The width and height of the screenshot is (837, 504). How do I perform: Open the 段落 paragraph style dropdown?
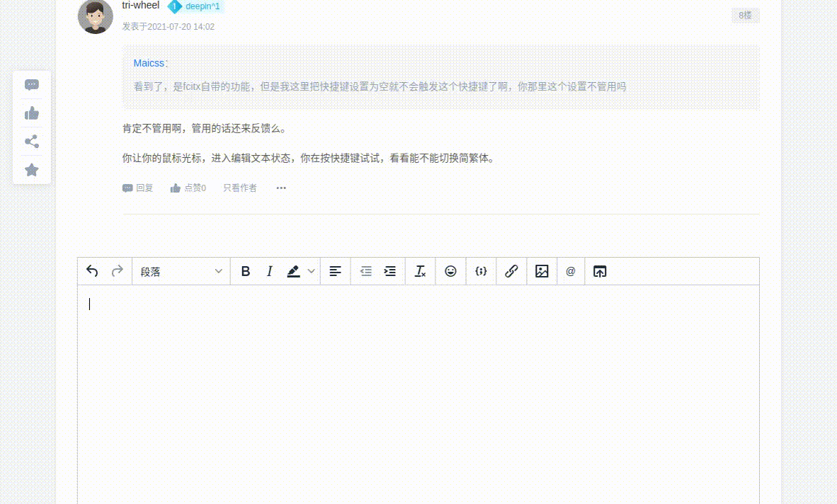pos(181,272)
